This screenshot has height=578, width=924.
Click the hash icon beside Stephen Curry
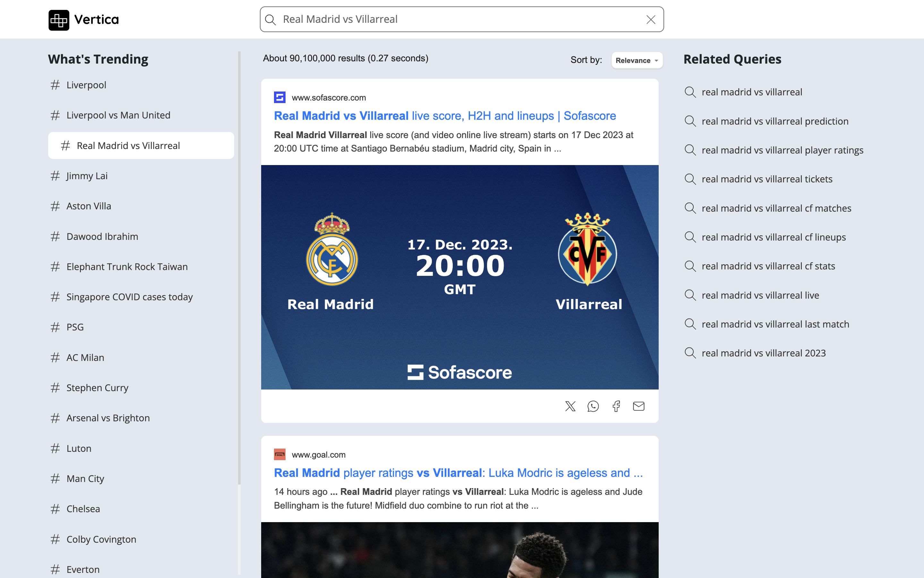point(56,388)
